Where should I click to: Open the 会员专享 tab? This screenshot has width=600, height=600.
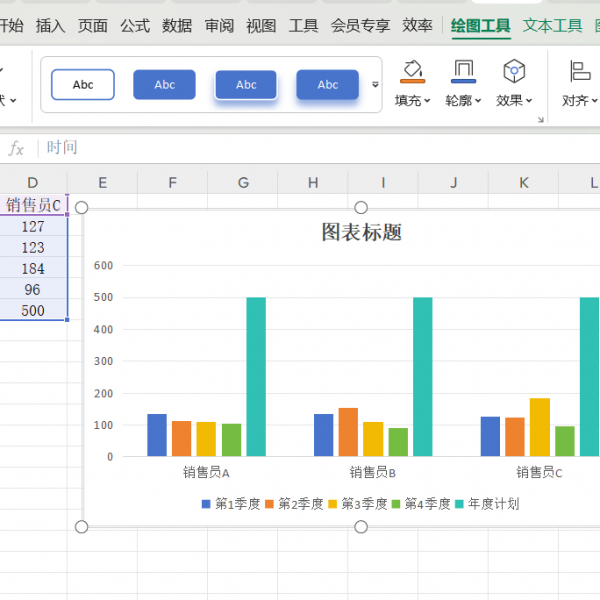(360, 26)
